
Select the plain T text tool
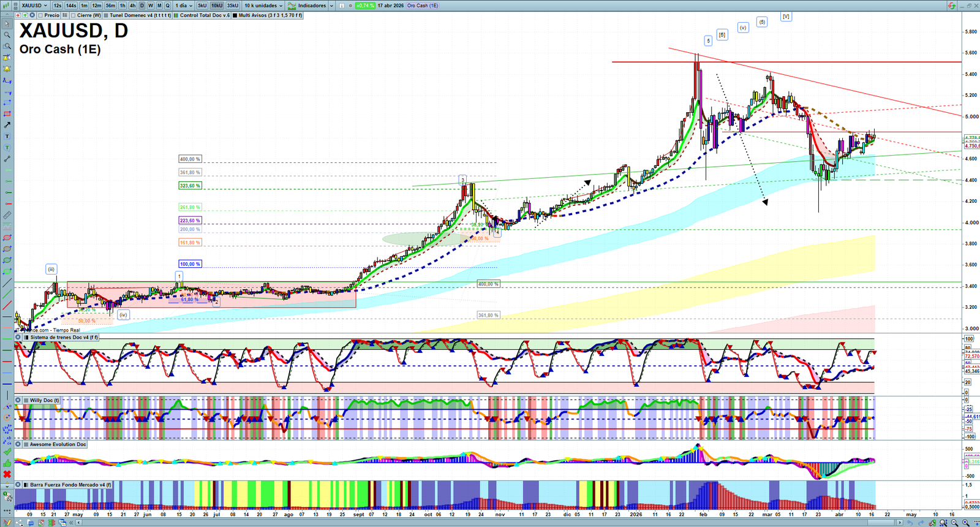click(x=7, y=136)
